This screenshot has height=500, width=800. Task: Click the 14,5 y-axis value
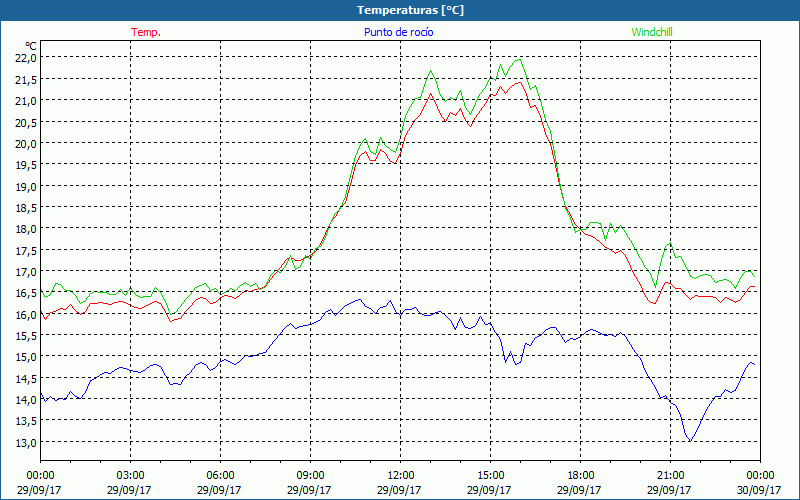click(x=27, y=379)
